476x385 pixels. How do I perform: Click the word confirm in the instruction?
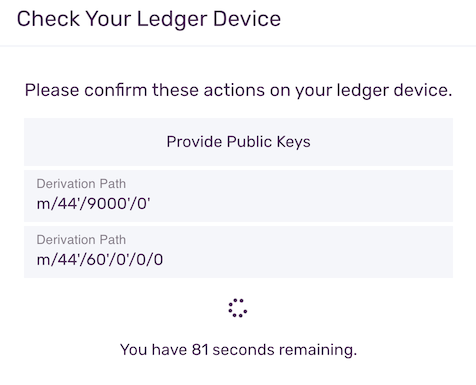(x=115, y=90)
